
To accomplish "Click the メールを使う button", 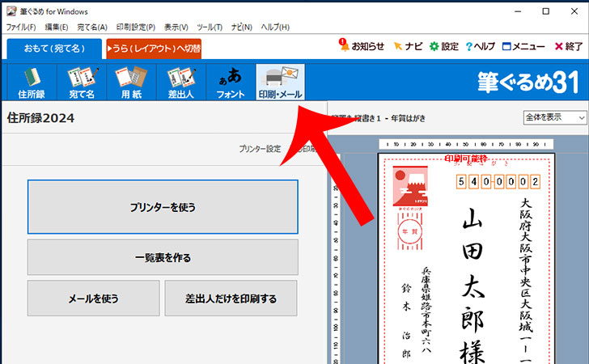I will 94,298.
